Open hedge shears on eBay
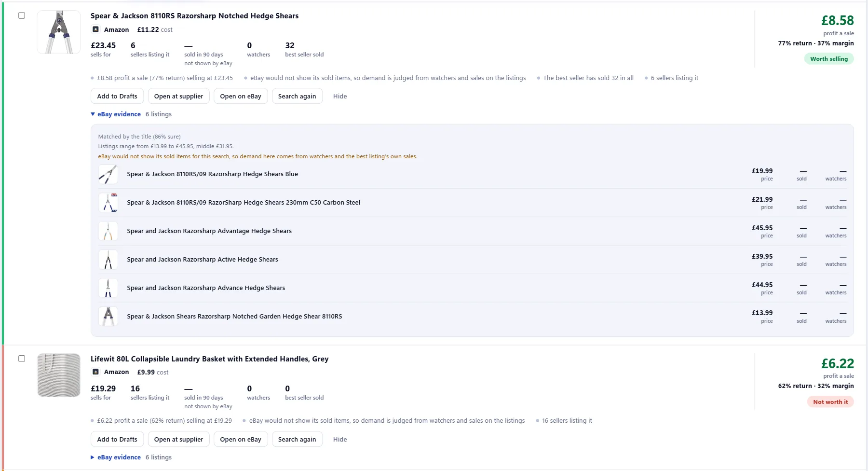 (x=241, y=97)
